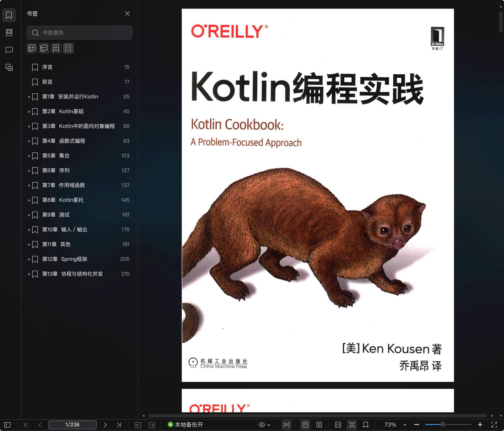Click page number 161 of 第9章
Viewport: 504px width, 431px height.
click(x=126, y=215)
